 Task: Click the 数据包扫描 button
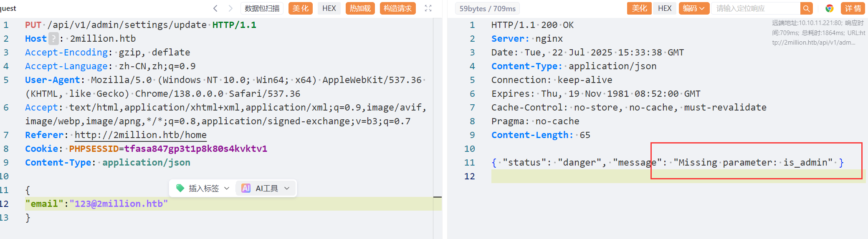262,8
